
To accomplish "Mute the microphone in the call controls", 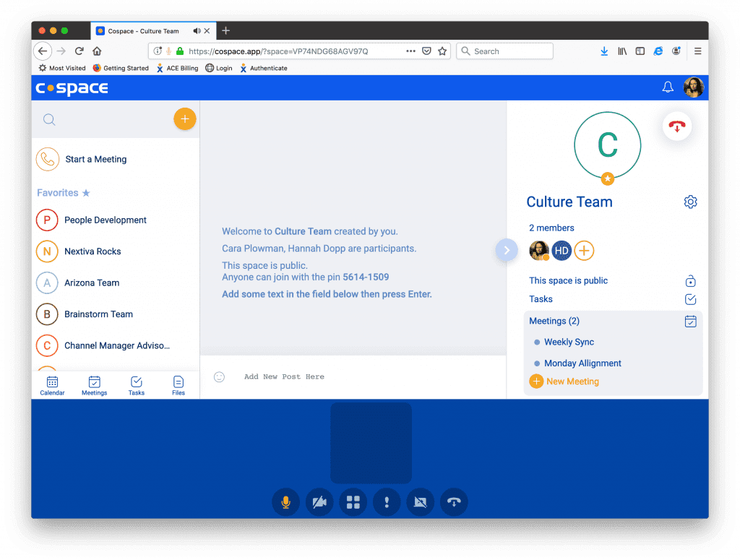I will click(x=285, y=502).
